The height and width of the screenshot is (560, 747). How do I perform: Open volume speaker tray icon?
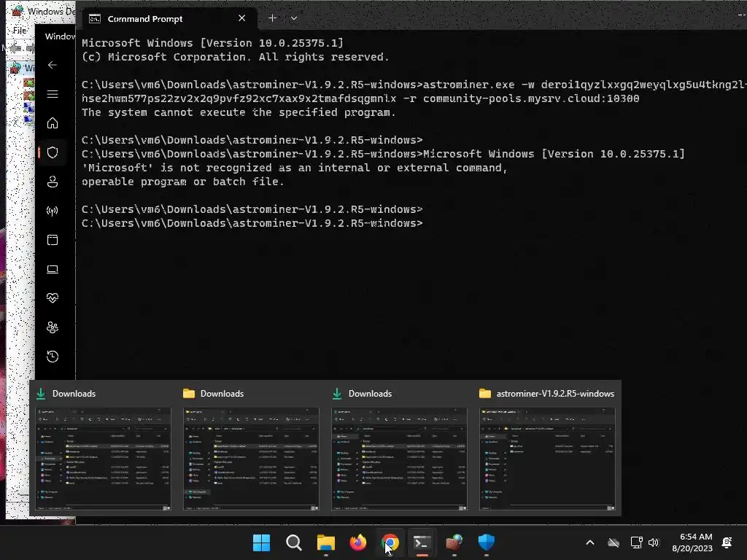tap(654, 542)
